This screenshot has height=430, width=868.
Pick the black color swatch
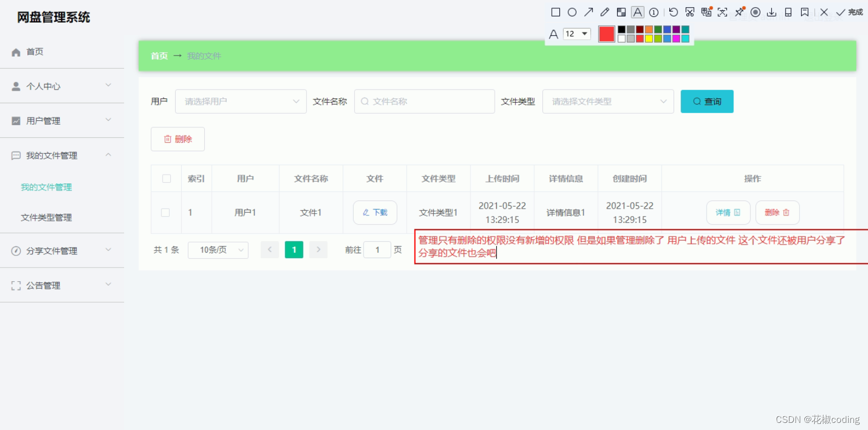pos(621,30)
